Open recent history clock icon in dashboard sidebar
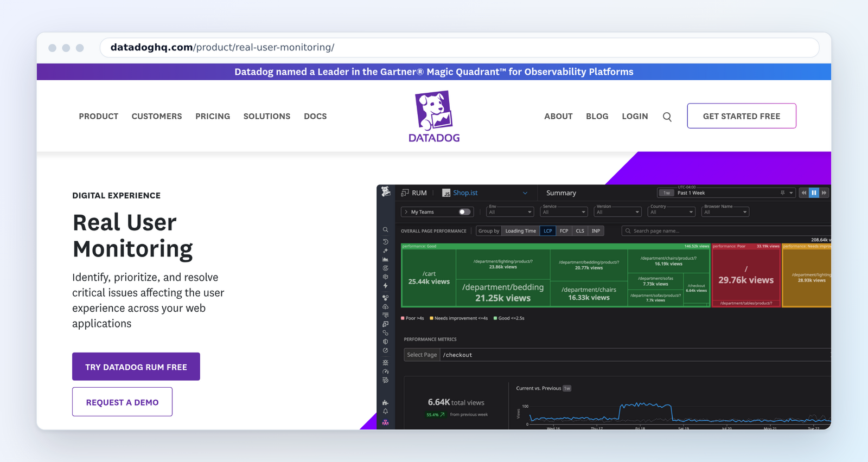 pos(385,242)
